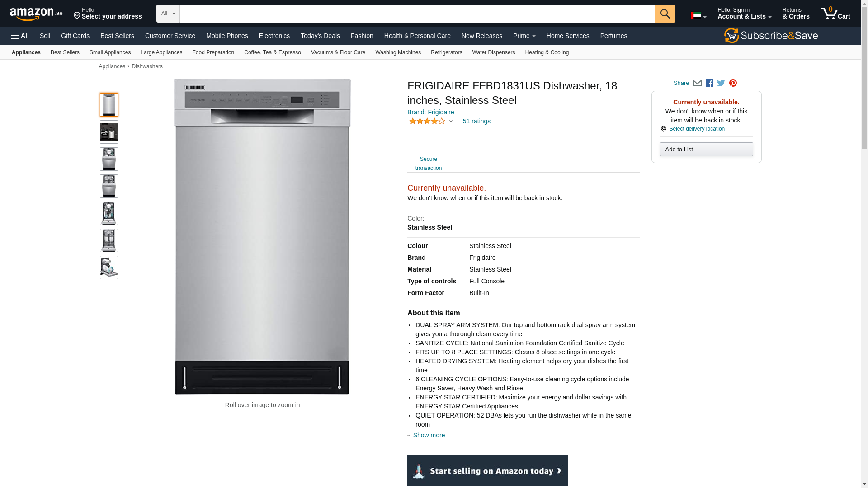The height and width of the screenshot is (488, 868).
Task: Expand the star rating breakdown arrow
Action: pos(451,121)
